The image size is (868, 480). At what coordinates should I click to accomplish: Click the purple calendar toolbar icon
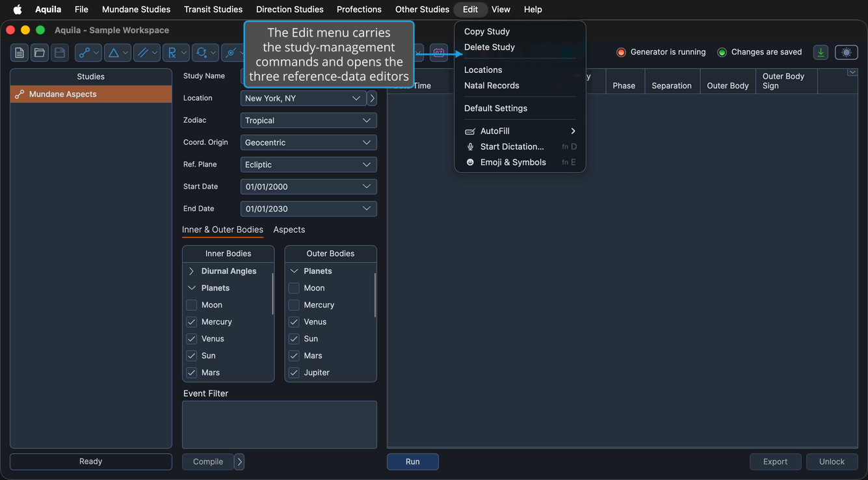[439, 53]
